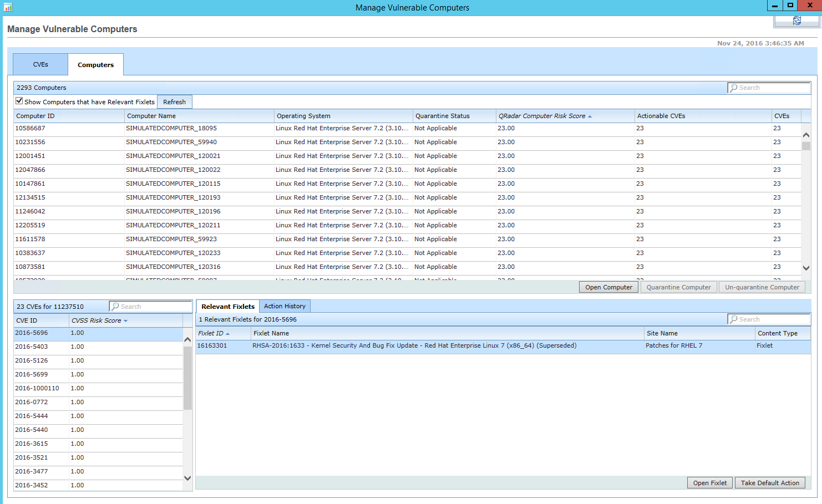Select fixlet 16163301 RHSA-2016:1633 row

[x=414, y=345]
